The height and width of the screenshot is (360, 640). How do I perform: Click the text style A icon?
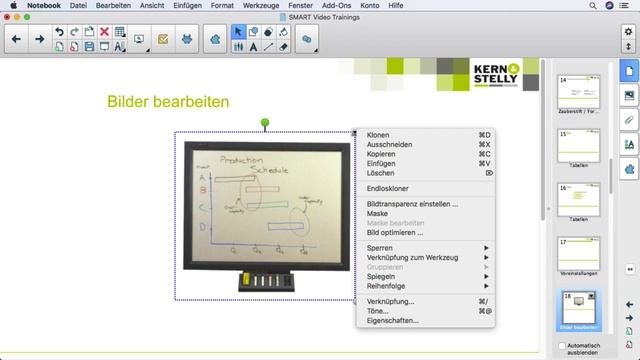click(119, 47)
